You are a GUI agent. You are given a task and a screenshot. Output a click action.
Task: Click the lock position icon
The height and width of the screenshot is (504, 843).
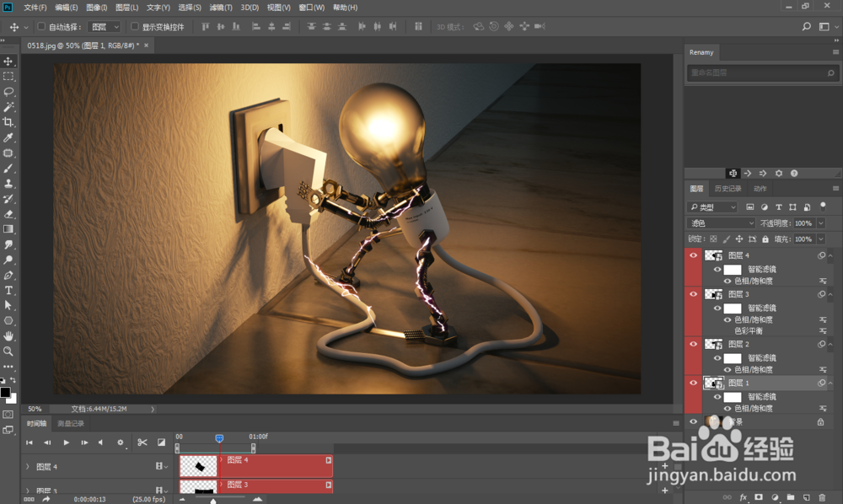pos(738,239)
